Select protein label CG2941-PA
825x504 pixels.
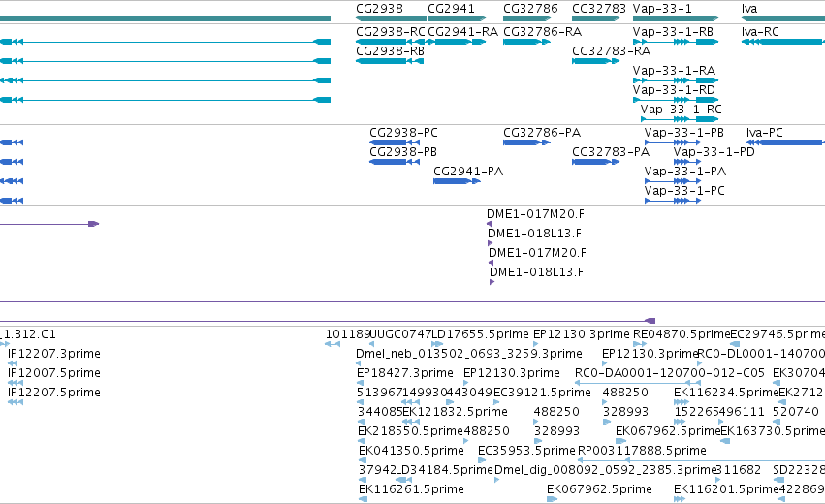468,172
